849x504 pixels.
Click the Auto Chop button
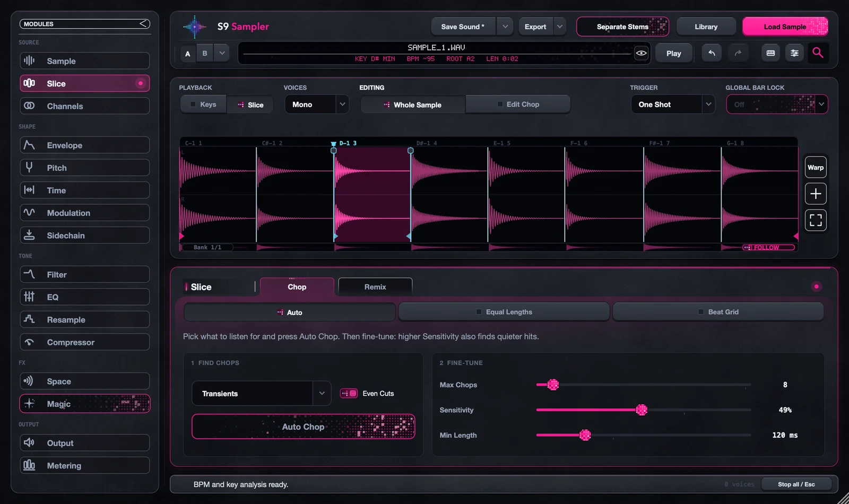(303, 427)
